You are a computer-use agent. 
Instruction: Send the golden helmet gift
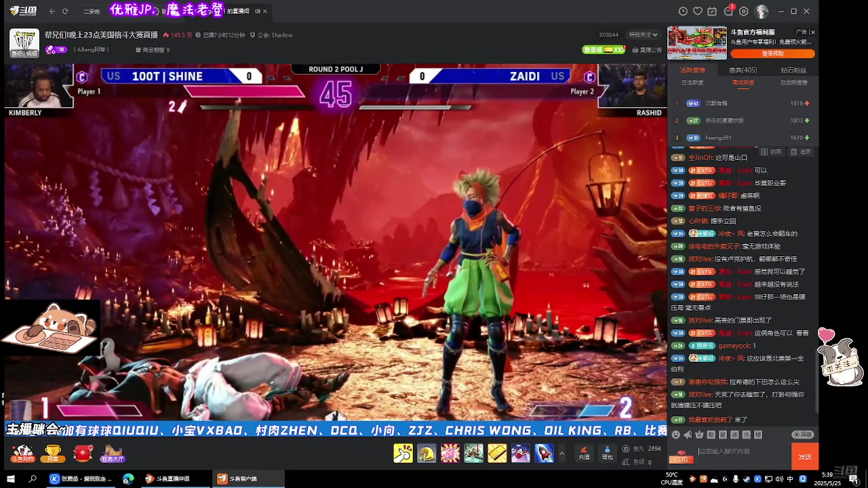(x=427, y=453)
